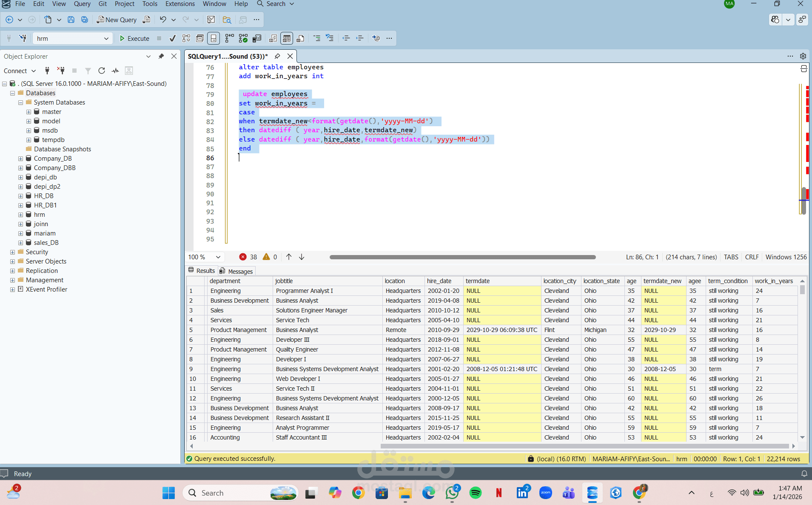
Task: Open Activity Monitor from Object Explorer toolbar
Action: 115,71
